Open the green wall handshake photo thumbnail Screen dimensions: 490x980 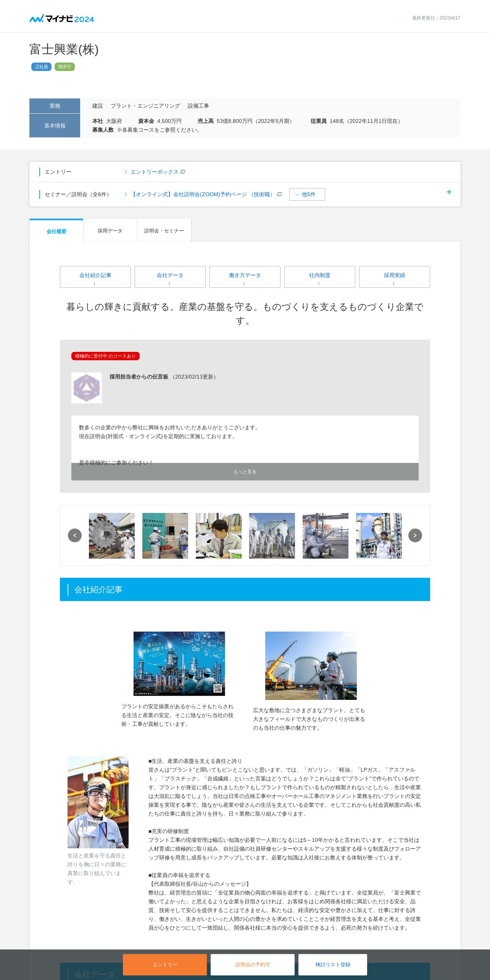[x=165, y=536]
